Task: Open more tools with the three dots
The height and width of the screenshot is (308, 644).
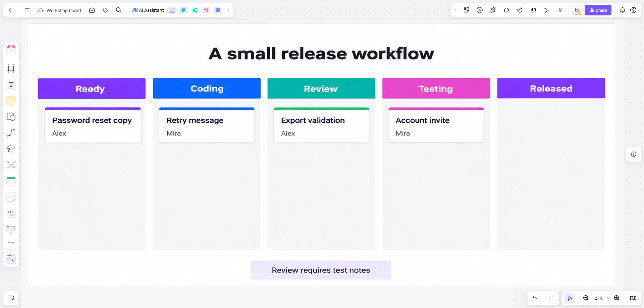Action: pos(11,243)
